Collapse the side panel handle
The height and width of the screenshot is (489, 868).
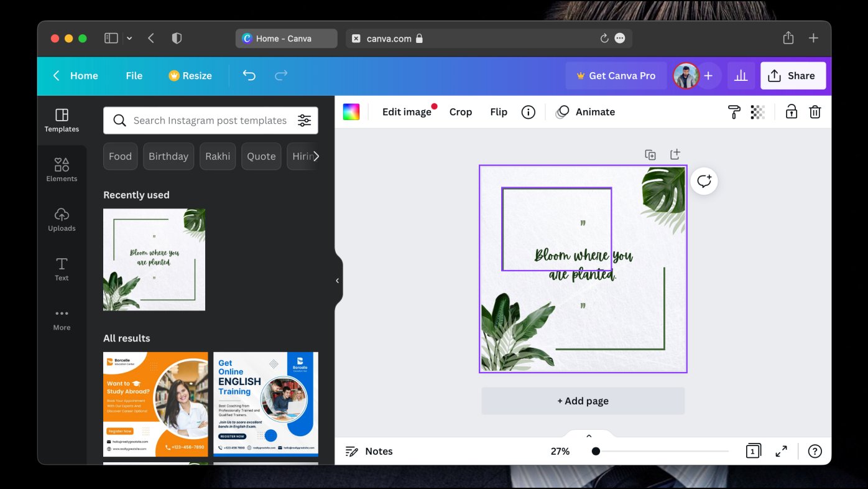(x=338, y=281)
